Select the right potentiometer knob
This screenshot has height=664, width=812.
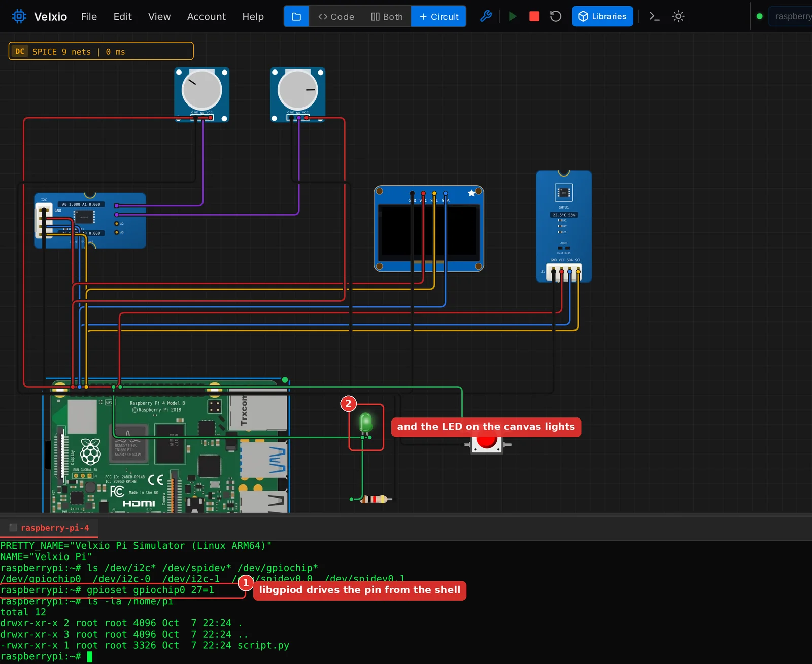[298, 90]
